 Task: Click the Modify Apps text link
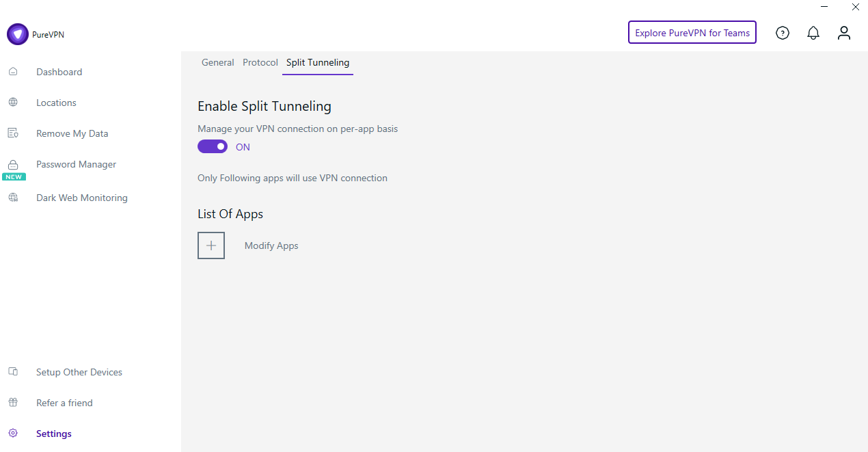[x=271, y=245]
